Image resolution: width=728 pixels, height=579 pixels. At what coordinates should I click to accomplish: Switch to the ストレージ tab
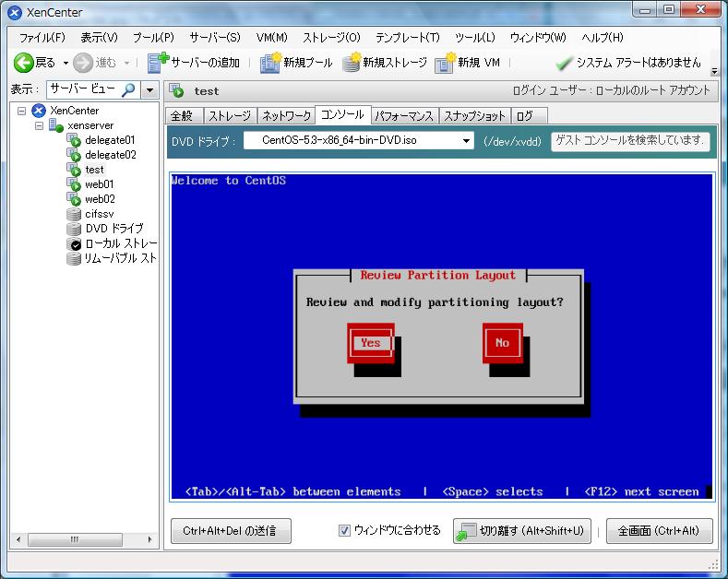coord(230,115)
